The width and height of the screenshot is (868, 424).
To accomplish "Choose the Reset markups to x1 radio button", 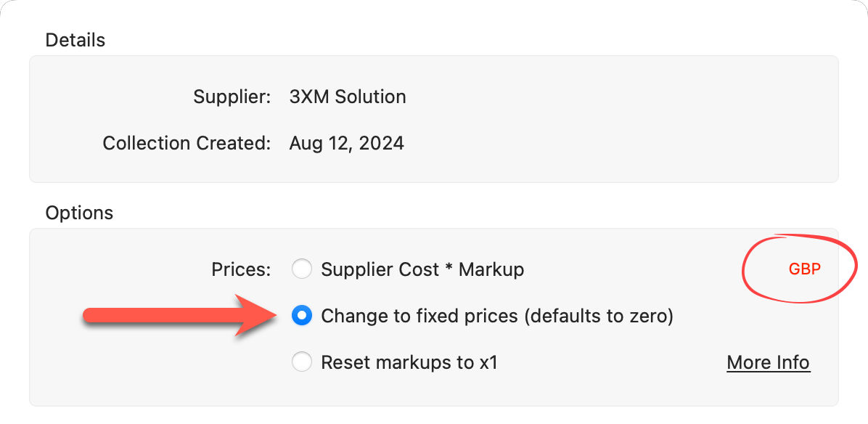I will coord(301,362).
